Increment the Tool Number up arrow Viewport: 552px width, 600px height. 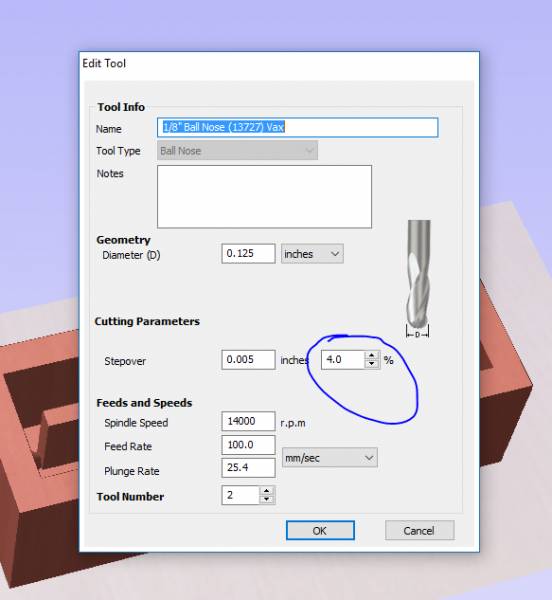click(267, 491)
